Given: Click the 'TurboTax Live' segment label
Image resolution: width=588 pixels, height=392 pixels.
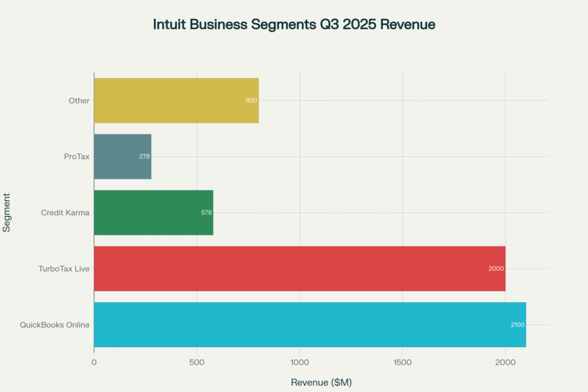Looking at the screenshot, I should click(64, 269).
